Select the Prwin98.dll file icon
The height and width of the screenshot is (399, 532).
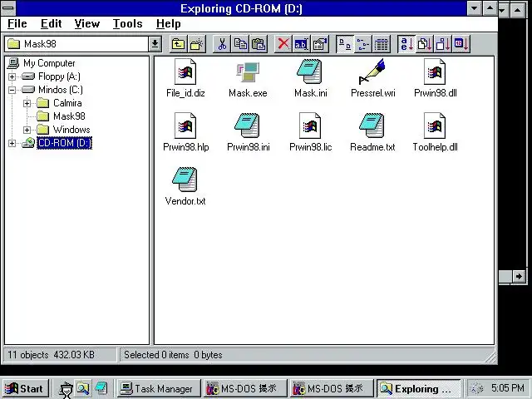(435, 72)
